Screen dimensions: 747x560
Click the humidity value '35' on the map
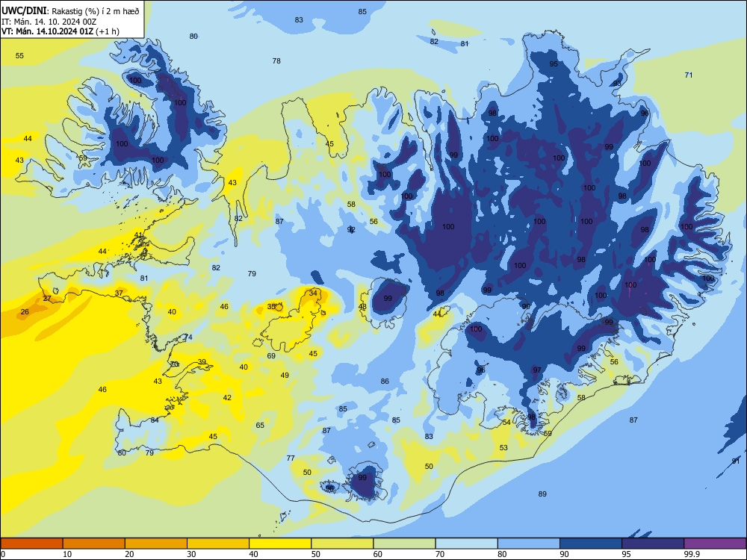[271, 307]
